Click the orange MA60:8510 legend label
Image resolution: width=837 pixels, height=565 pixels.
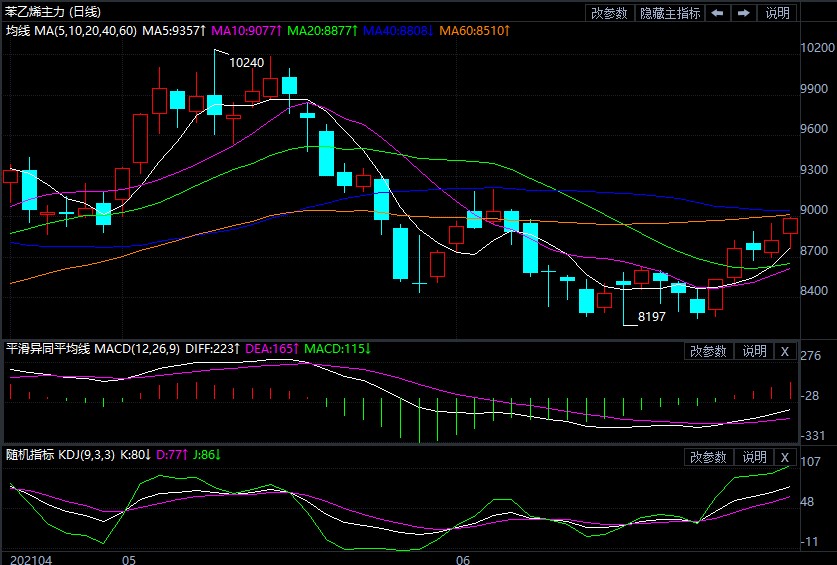coord(478,31)
